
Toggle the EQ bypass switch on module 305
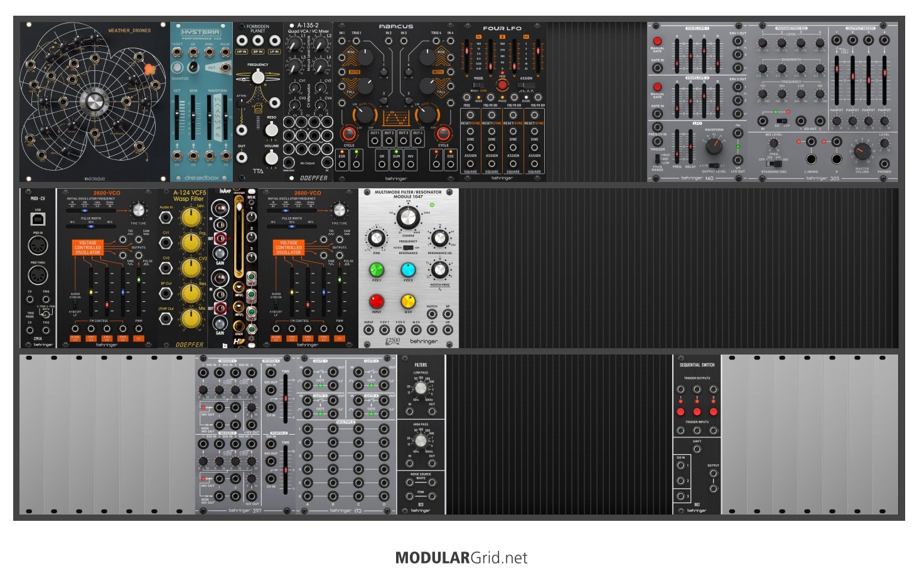[782, 120]
